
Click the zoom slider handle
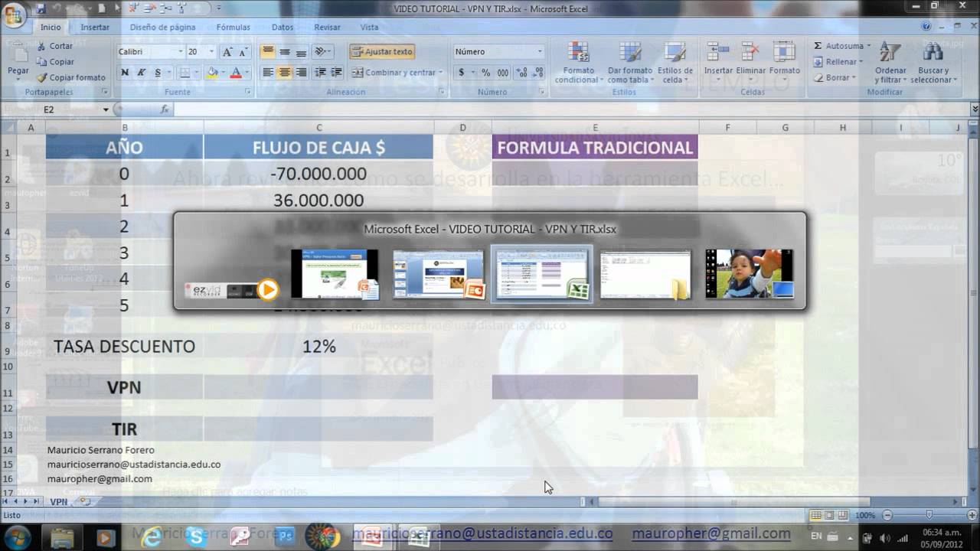929,515
